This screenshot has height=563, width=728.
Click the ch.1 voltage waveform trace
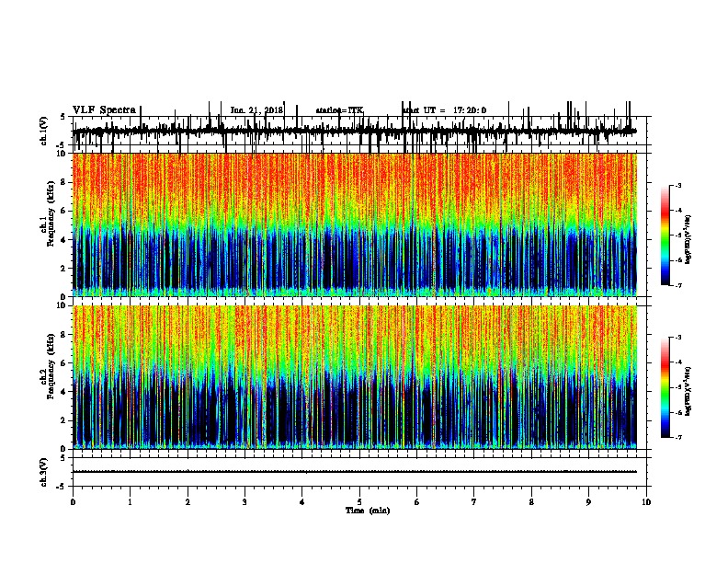point(355,131)
